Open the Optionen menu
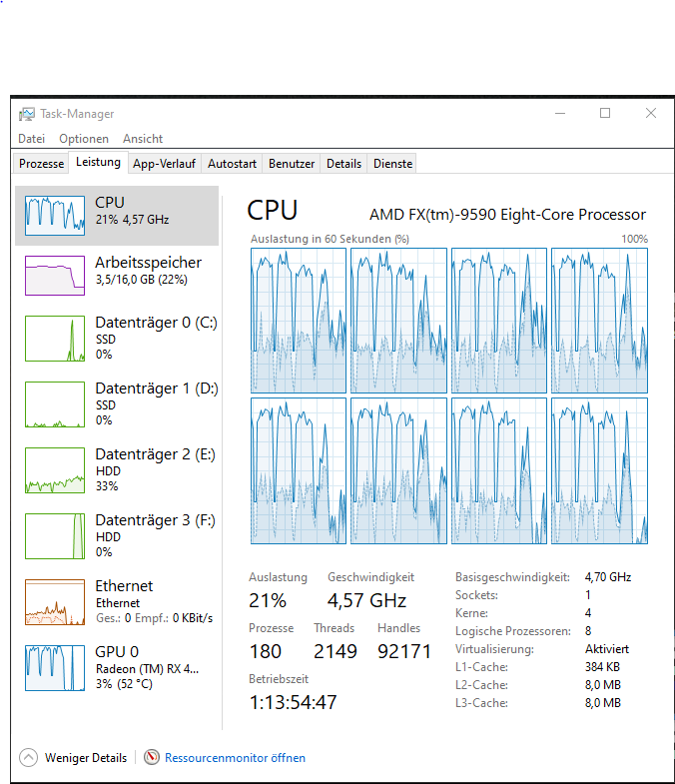Viewport: 675px width, 784px height. (84, 139)
